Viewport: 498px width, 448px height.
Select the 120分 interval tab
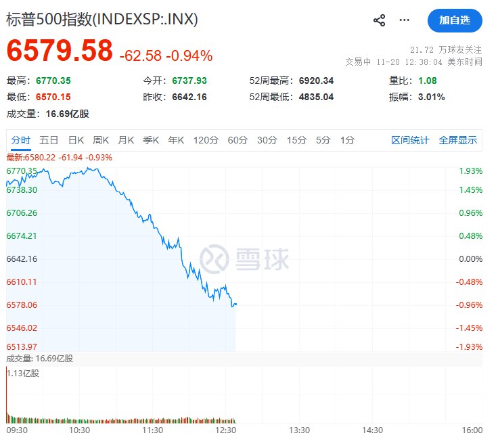coord(206,140)
